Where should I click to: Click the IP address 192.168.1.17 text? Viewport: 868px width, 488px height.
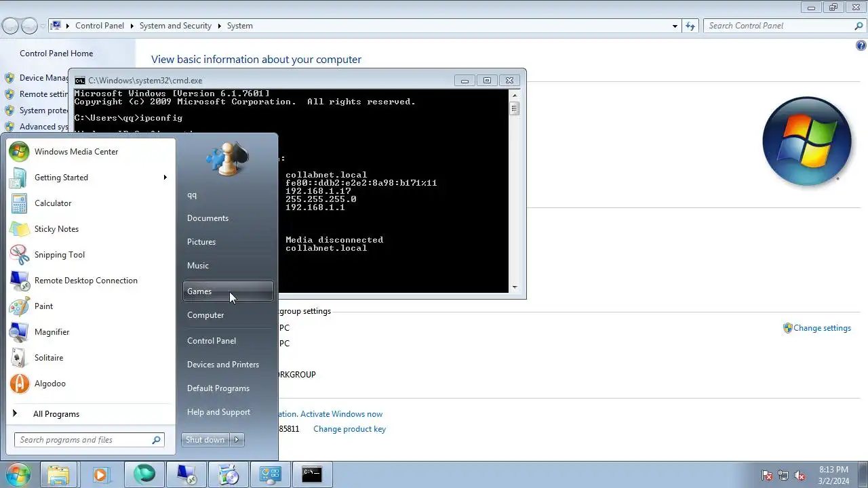[318, 191]
